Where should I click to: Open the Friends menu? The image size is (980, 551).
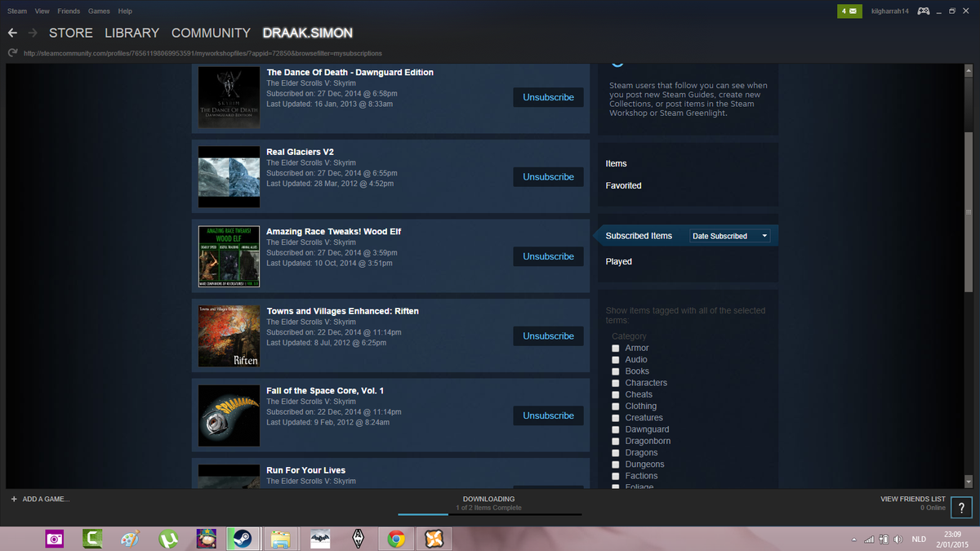pos(69,11)
